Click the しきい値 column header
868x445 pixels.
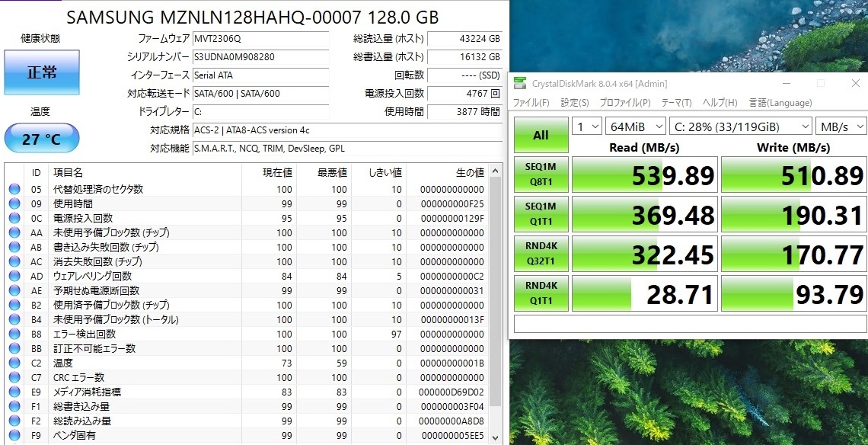click(x=379, y=172)
